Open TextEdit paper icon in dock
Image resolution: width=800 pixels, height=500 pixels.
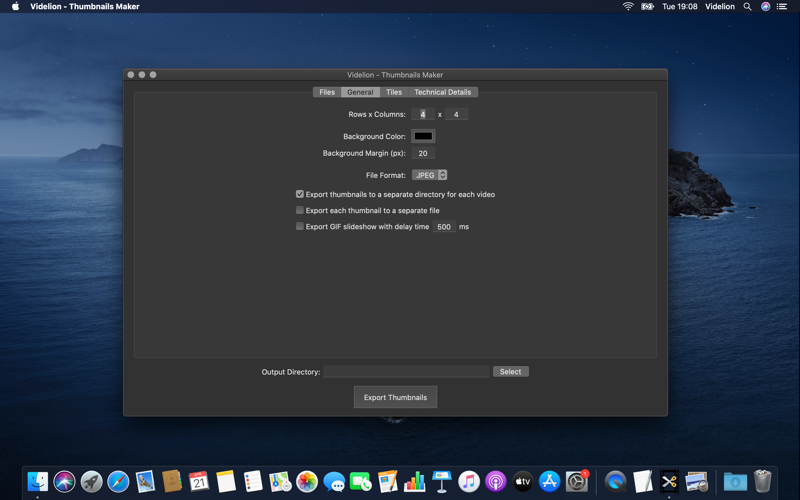point(642,481)
